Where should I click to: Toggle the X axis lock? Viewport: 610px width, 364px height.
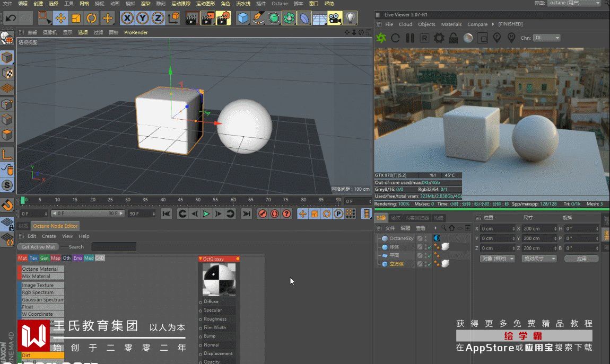pyautogui.click(x=127, y=19)
